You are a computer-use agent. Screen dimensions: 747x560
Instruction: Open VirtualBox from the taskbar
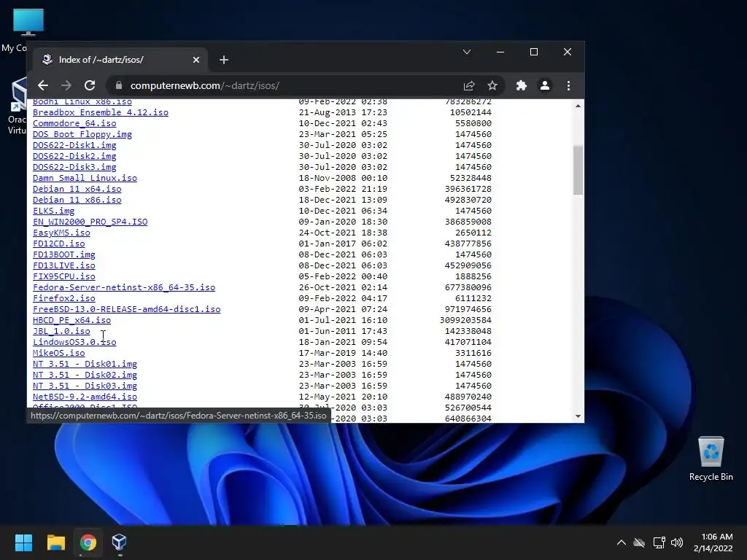click(119, 542)
